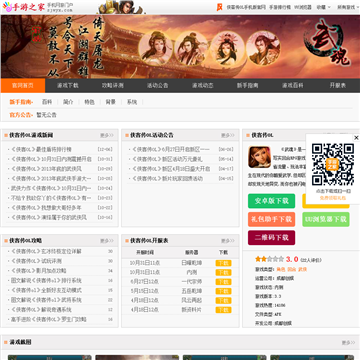Click 下载 button for 五岳乾坤 server
Image resolution: width=360 pixels, height=360 pixels.
[223, 291]
